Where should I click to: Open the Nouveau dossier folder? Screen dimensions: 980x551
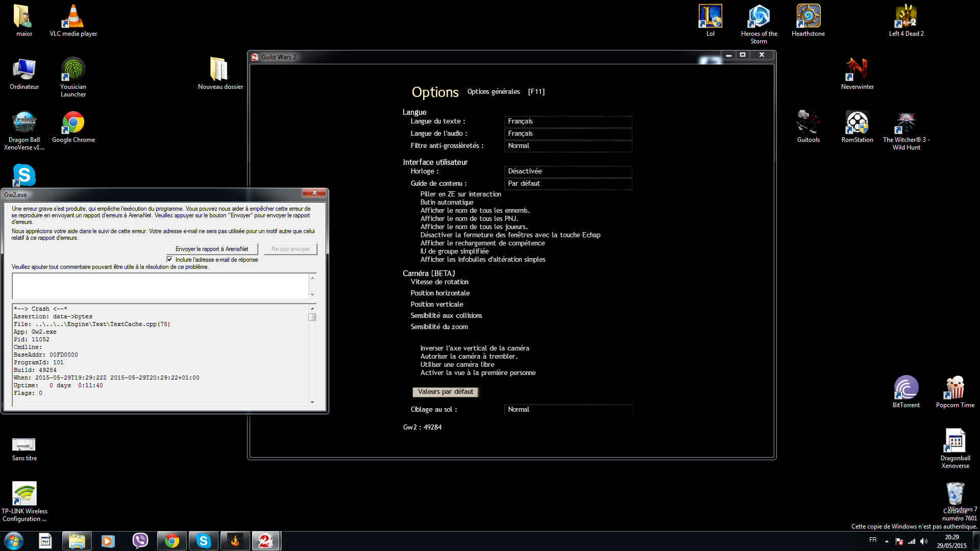[x=220, y=74]
